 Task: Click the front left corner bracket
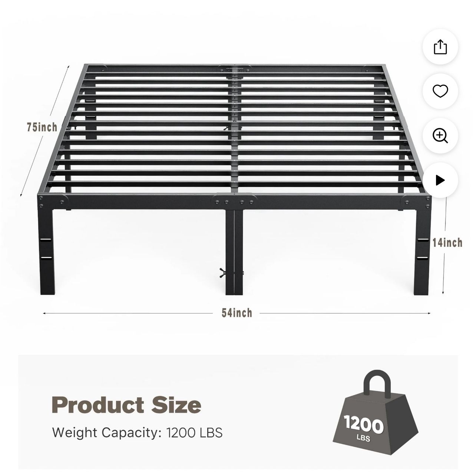click(x=53, y=202)
